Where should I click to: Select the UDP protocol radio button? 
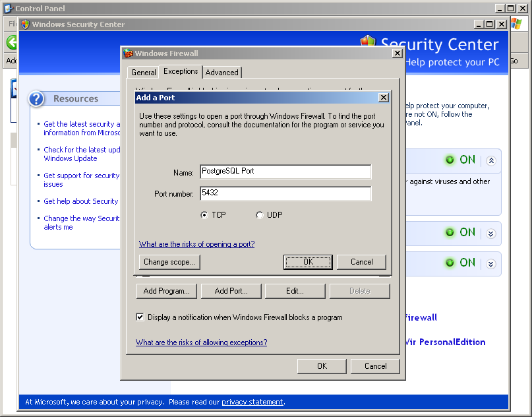[x=259, y=215]
